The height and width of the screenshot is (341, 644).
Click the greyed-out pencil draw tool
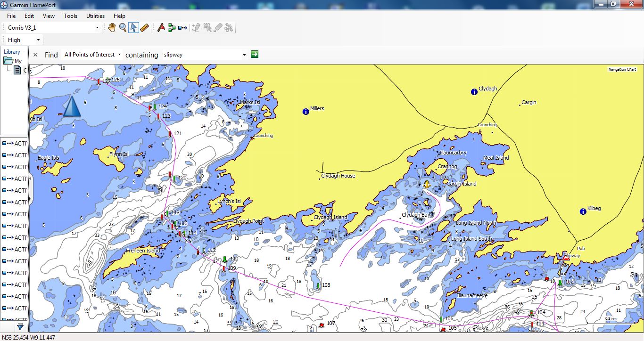pos(196,28)
